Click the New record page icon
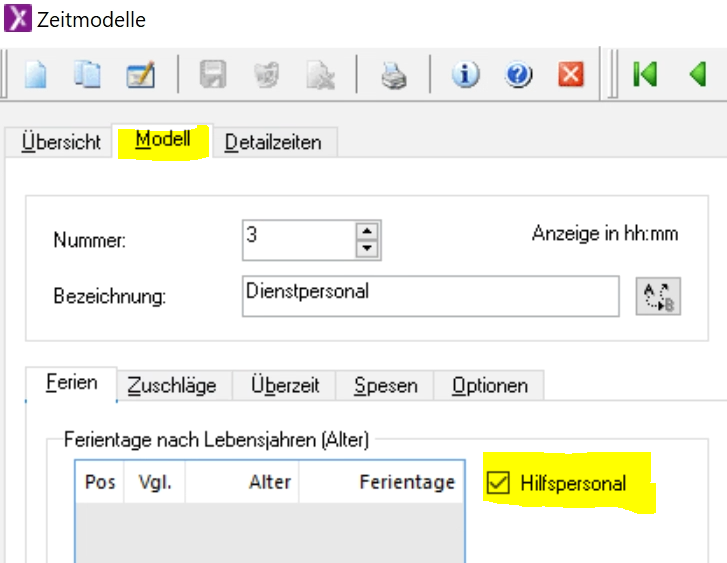 [37, 76]
